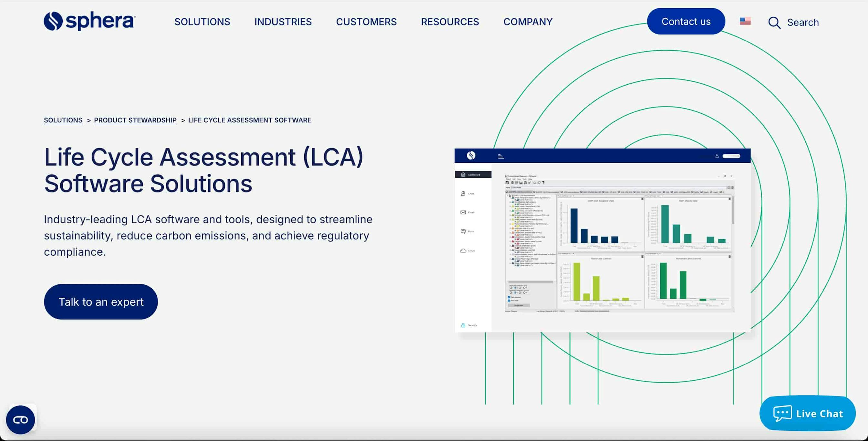Click the Security lock icon in mockup
Screen dimensions: 868x441
(x=463, y=325)
